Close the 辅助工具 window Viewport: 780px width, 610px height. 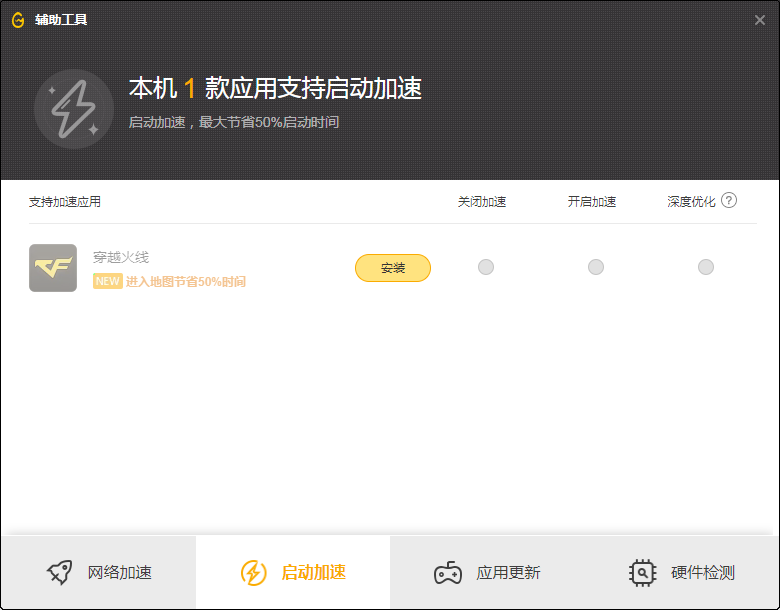[760, 20]
